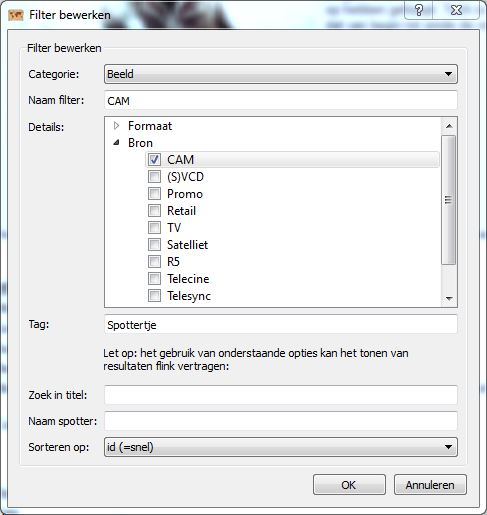This screenshot has height=515, width=487.
Task: Uncheck the CAM checkbox
Action: (x=154, y=159)
